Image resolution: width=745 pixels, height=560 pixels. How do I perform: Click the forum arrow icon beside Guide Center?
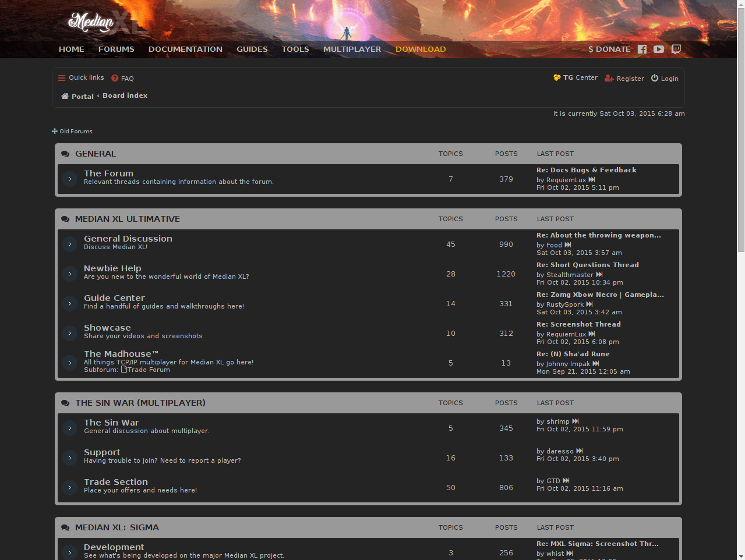[x=69, y=304]
